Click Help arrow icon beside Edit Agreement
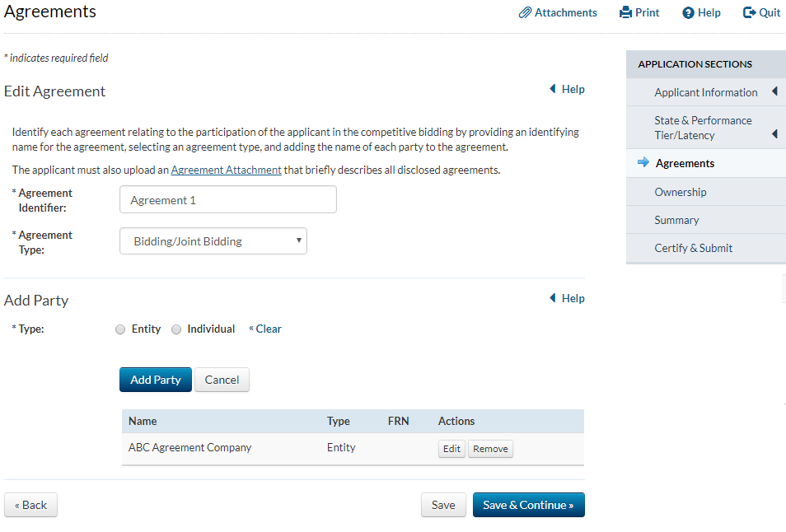 click(x=553, y=89)
